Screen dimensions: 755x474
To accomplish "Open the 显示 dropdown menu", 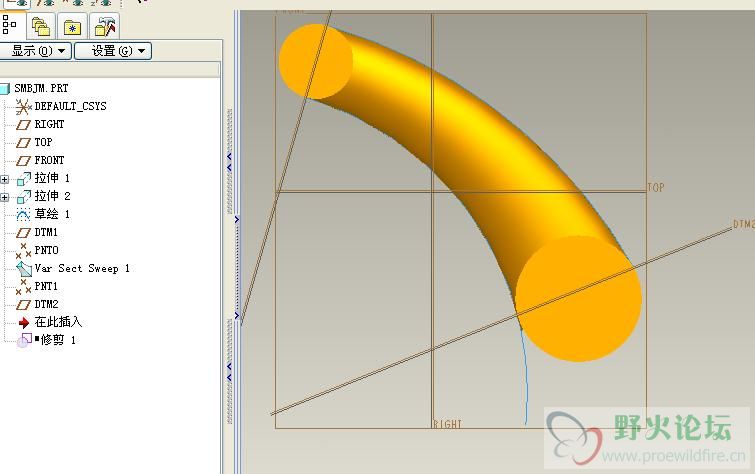I will (36, 51).
